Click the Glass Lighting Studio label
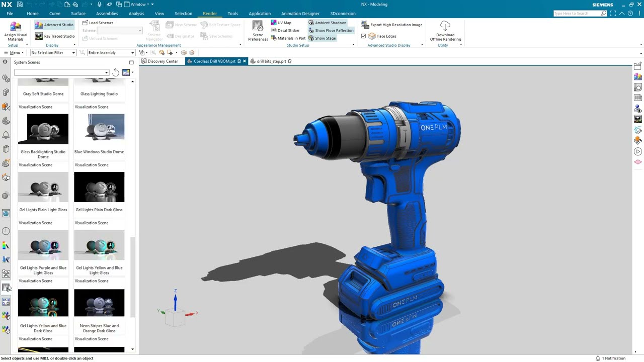Screen dimensions: 644x362 [x=99, y=94]
